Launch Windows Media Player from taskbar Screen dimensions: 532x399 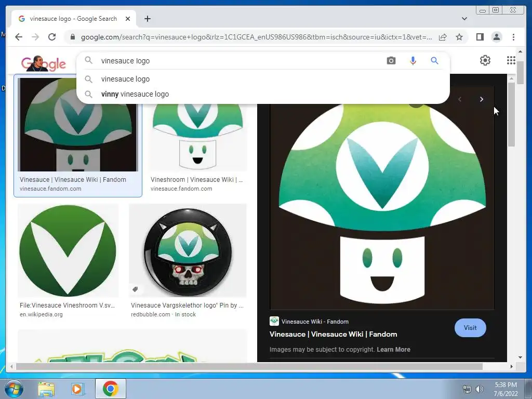78,389
